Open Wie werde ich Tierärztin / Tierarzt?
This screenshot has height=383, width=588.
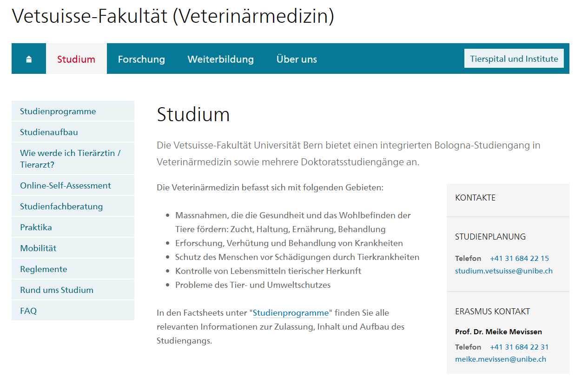coord(73,158)
